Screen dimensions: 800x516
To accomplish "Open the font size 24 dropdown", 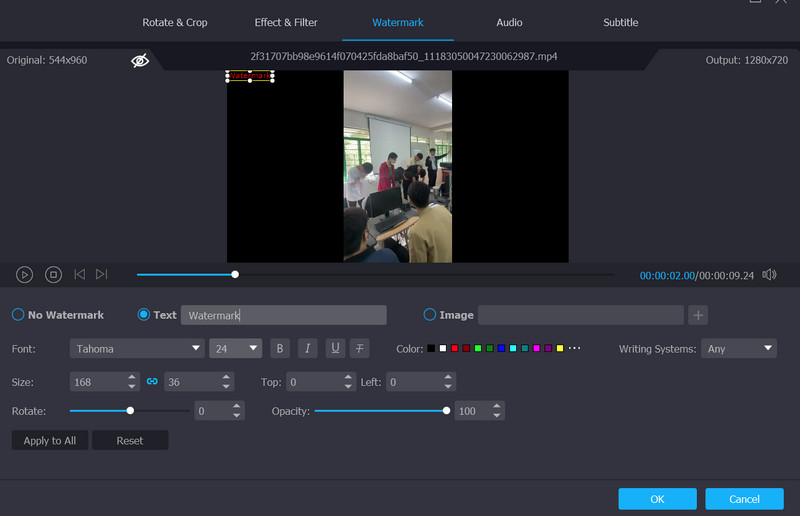I will pos(235,348).
